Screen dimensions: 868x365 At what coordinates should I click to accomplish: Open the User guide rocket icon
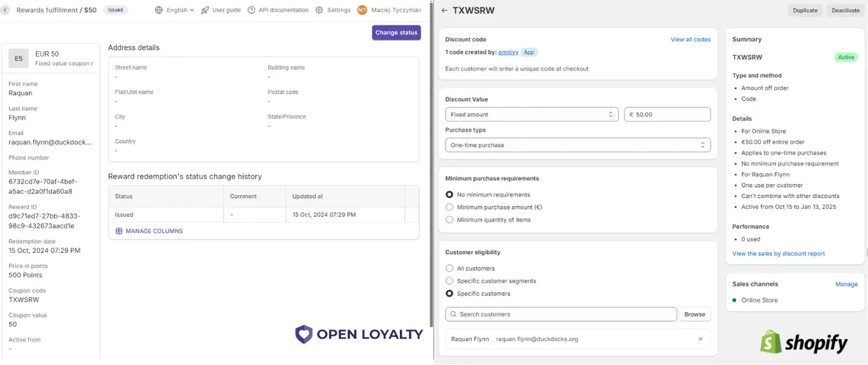[x=205, y=10]
